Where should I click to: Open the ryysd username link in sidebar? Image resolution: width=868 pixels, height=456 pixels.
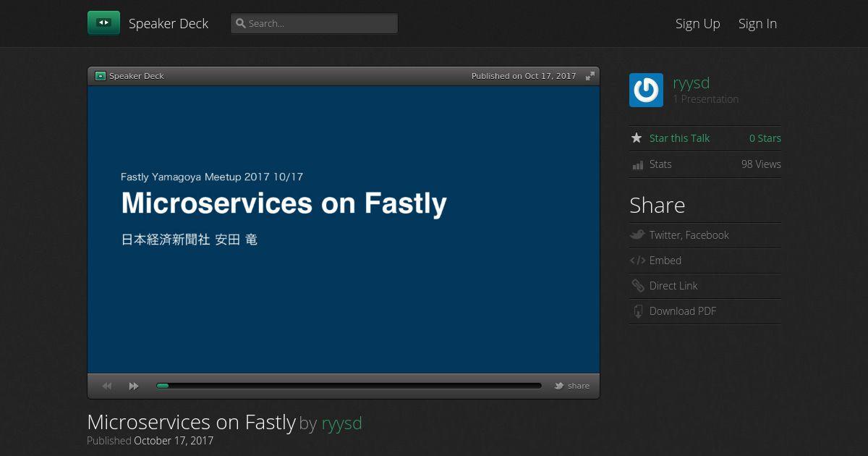point(692,83)
